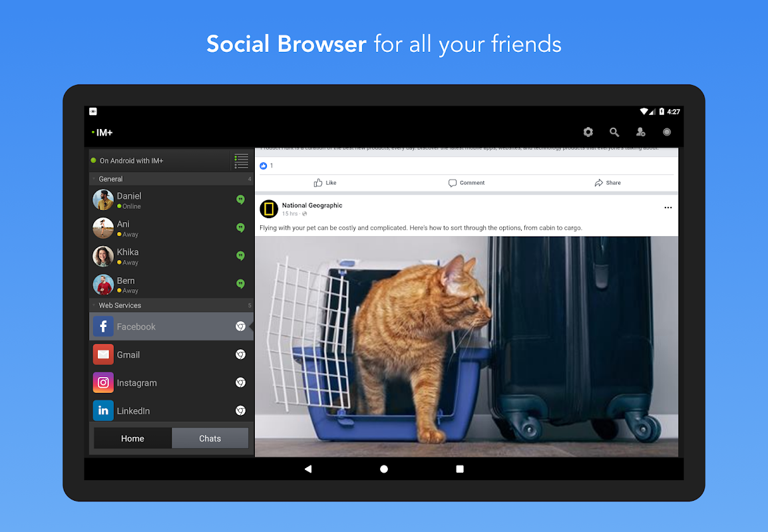The image size is (768, 532).
Task: Click Khika's profile photo
Action: point(103,256)
